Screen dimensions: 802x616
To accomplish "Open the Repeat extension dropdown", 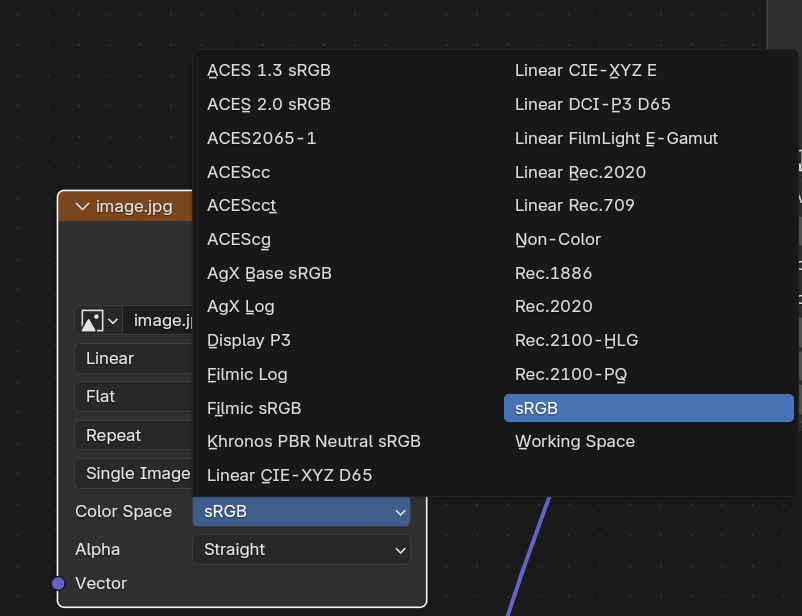I will click(134, 435).
